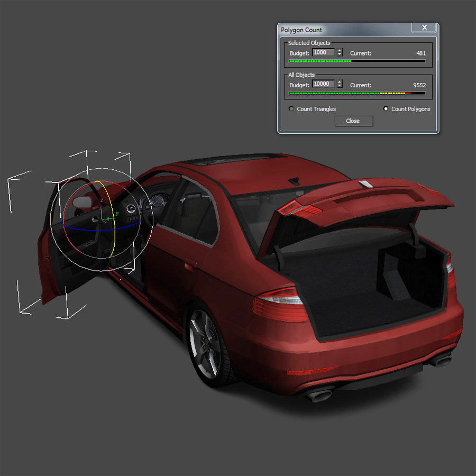
Task: Click the Close button in Polygon Count
Action: pos(354,121)
